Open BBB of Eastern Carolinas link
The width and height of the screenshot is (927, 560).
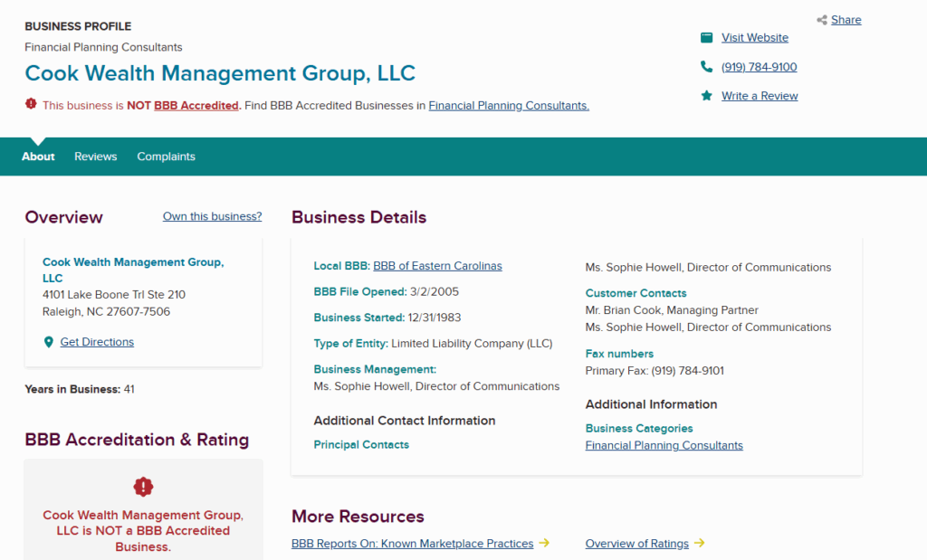[x=437, y=266]
